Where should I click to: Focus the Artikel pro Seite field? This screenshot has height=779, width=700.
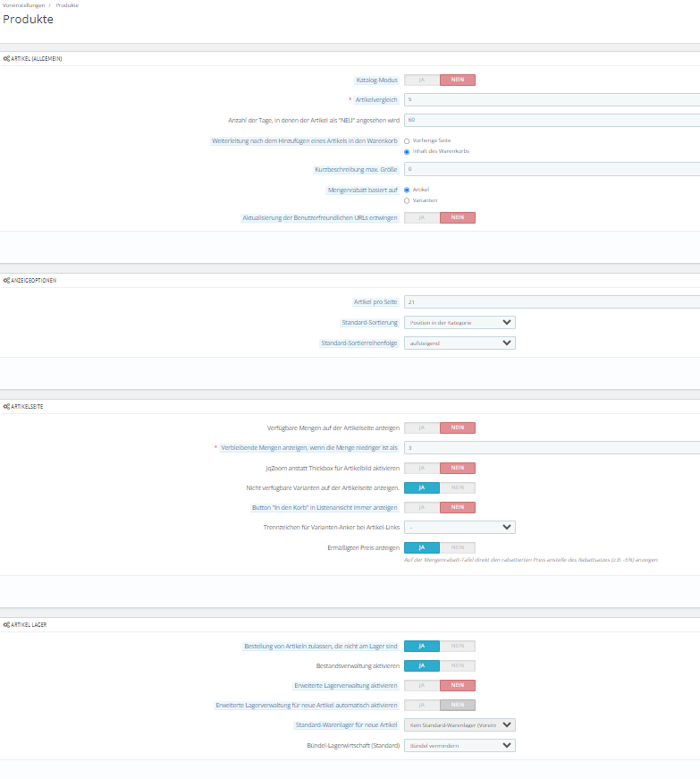tap(552, 302)
